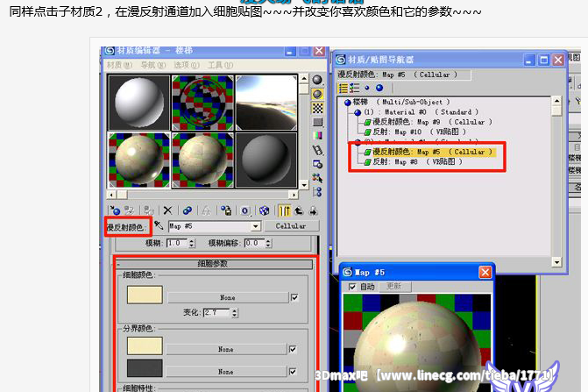Toggle the first division color map checkbox
This screenshot has height=392, width=588.
point(293,349)
